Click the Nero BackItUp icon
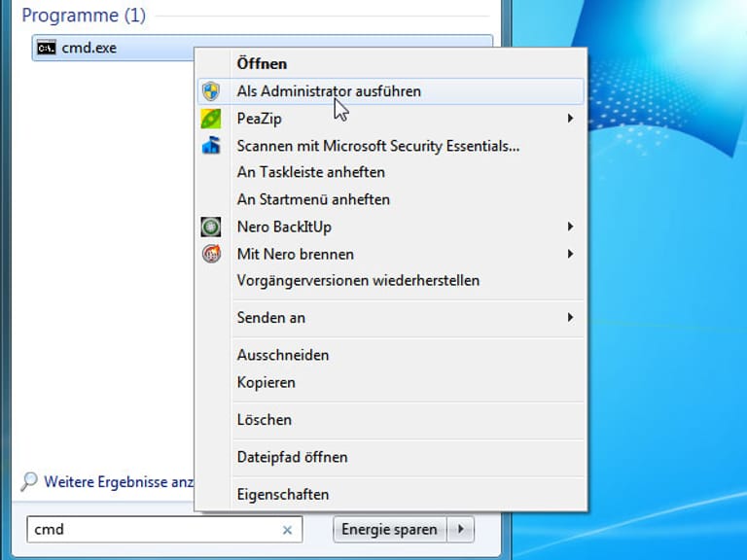This screenshot has width=747, height=560. (x=211, y=227)
